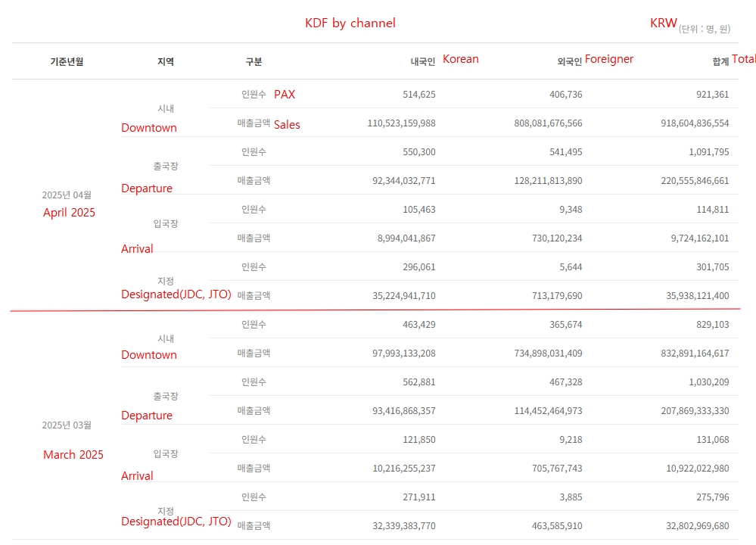This screenshot has height=545, width=756.
Task: Select the Foreigner column header
Action: (609, 59)
